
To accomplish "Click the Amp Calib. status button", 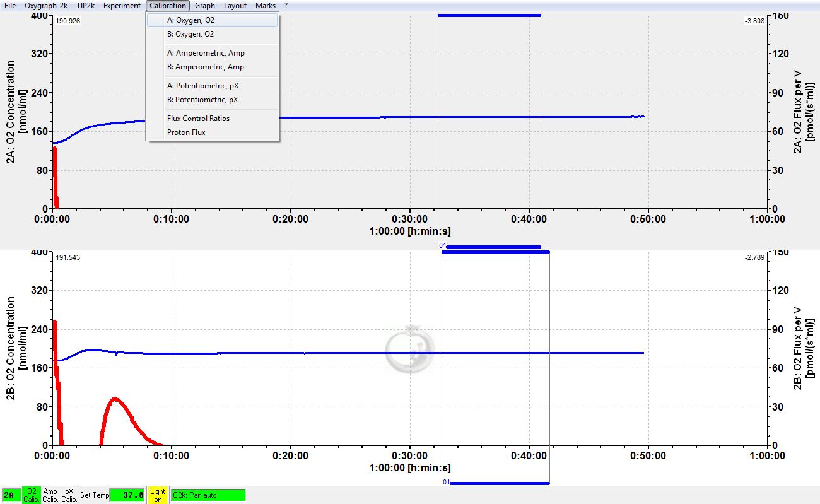I will click(50, 495).
